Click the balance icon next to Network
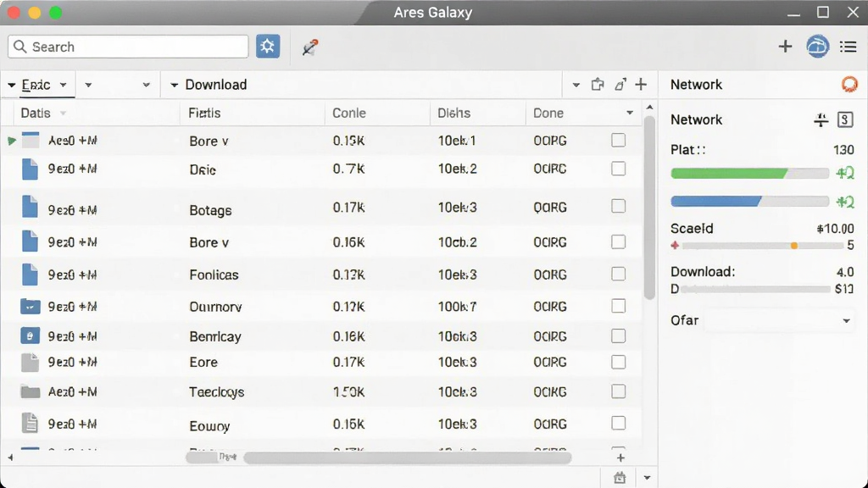Image resolution: width=868 pixels, height=488 pixels. click(821, 119)
